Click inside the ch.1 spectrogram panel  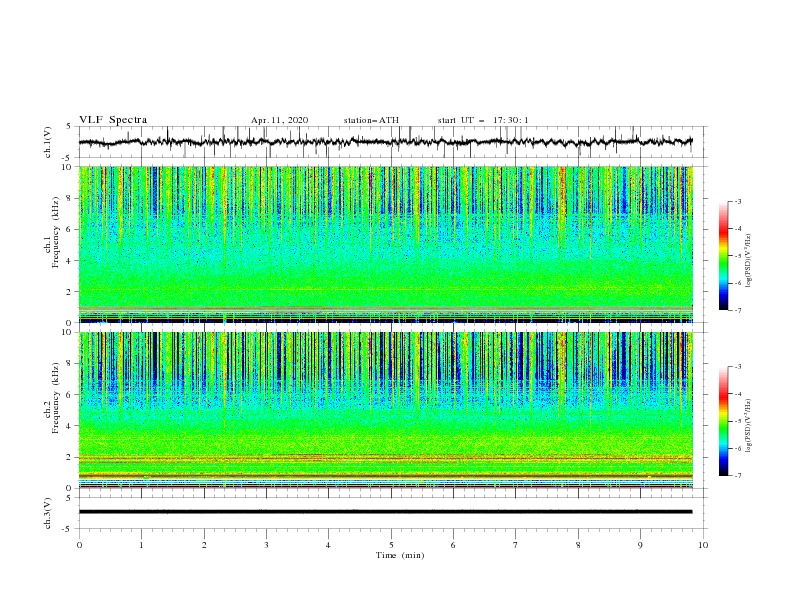tap(385, 244)
